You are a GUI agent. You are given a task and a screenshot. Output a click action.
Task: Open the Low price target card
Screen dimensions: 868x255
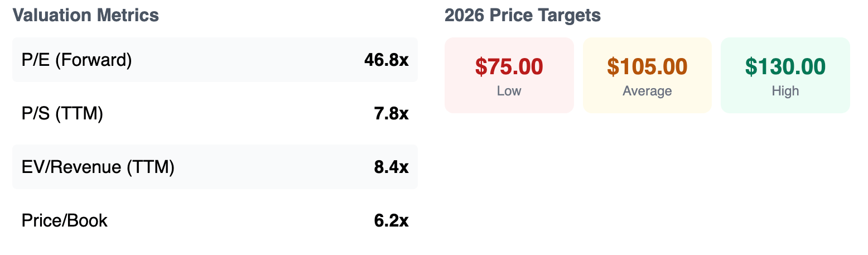(509, 75)
